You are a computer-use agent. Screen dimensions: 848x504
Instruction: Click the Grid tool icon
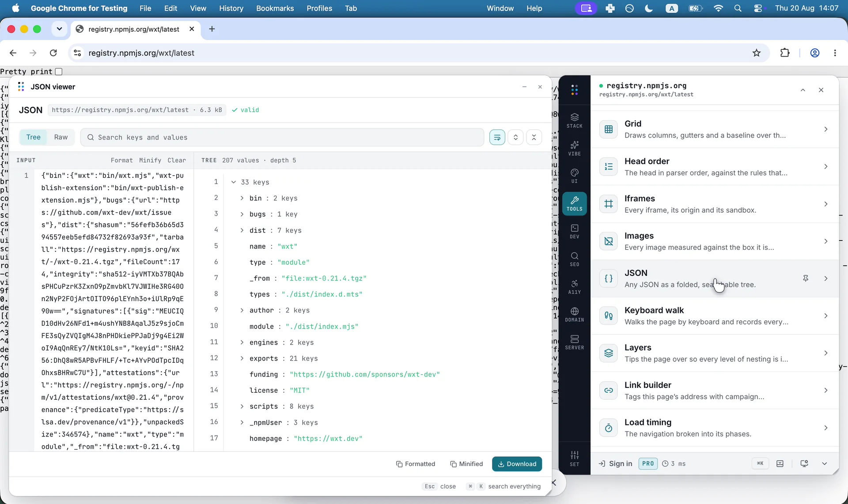[x=608, y=129]
